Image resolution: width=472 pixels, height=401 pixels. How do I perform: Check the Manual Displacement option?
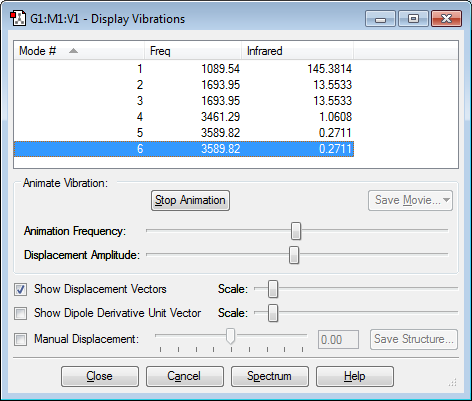tap(20, 340)
